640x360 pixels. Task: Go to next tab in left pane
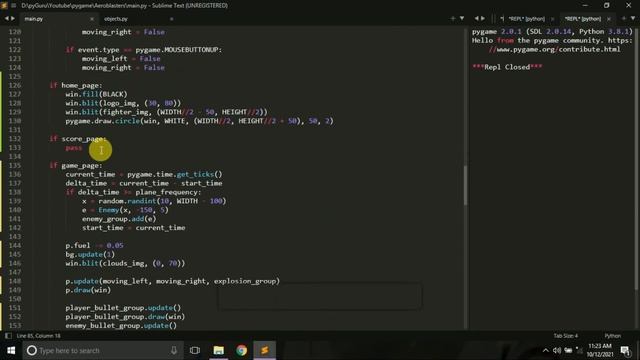[x=13, y=18]
